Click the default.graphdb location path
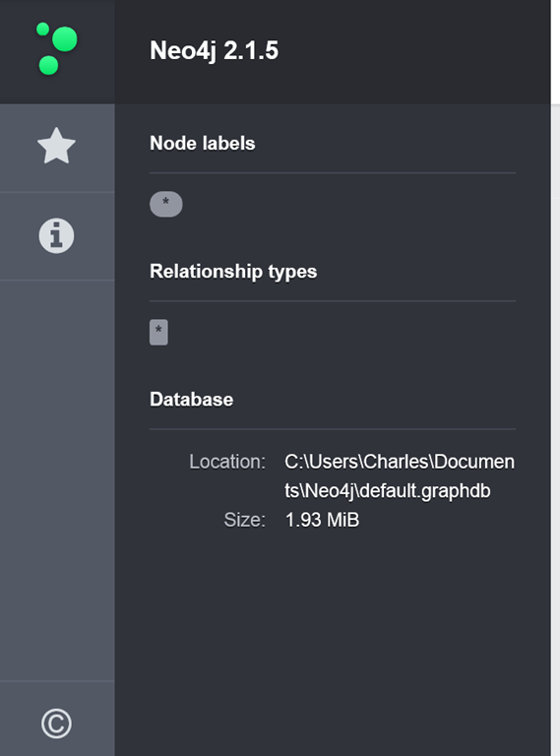 (x=400, y=476)
